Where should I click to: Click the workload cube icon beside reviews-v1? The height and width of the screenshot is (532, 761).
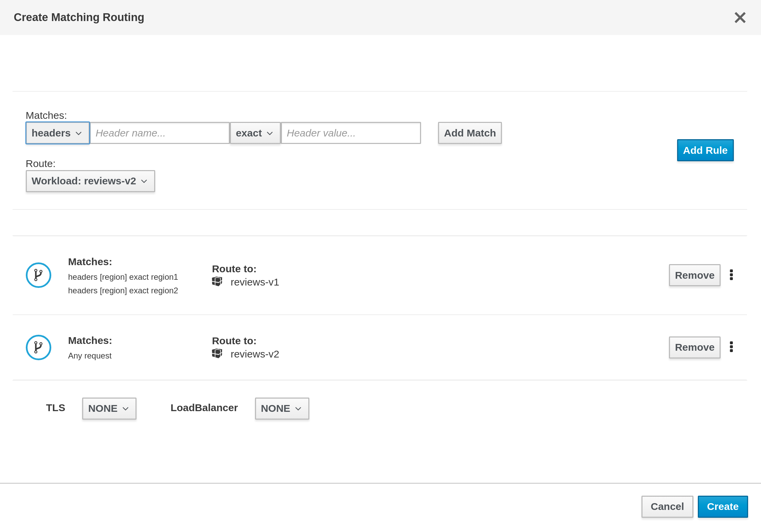tap(217, 281)
